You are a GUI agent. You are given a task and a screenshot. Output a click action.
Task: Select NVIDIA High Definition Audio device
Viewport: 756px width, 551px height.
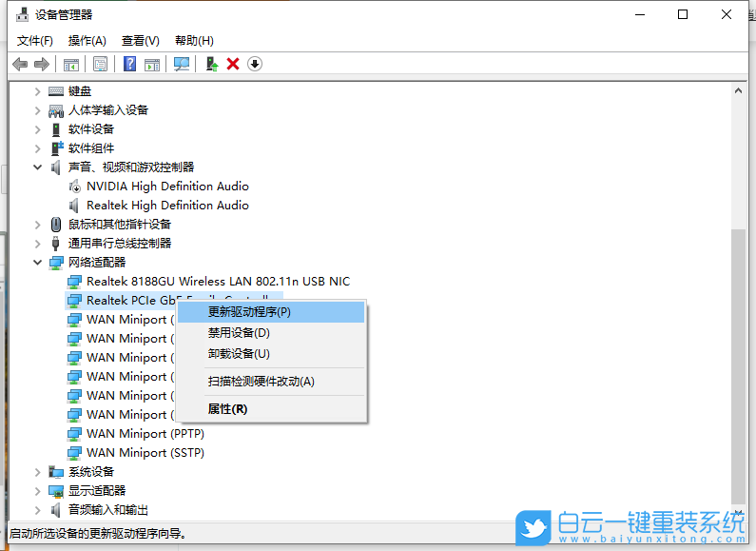167,187
